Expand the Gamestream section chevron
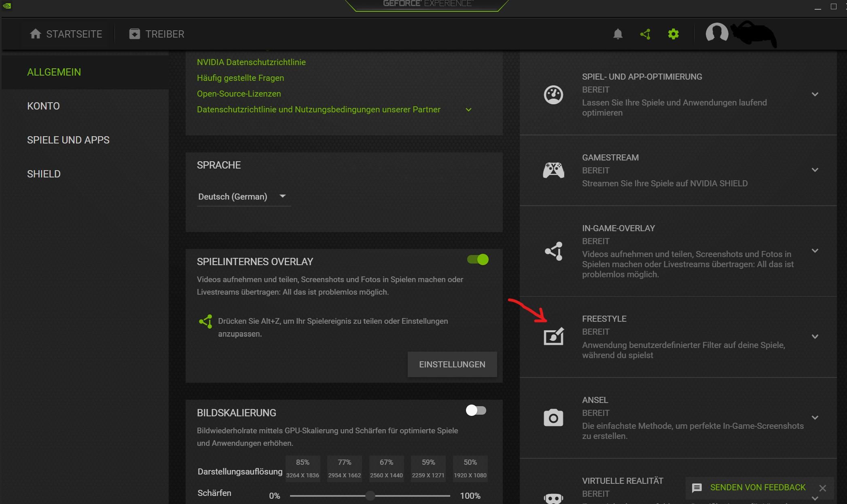The image size is (847, 504). [815, 170]
